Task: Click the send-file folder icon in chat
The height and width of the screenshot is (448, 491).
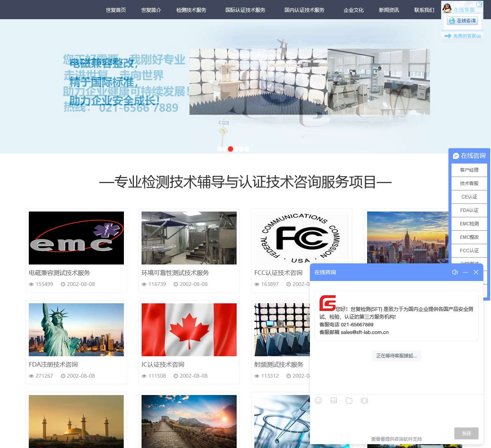Action: pyautogui.click(x=349, y=400)
